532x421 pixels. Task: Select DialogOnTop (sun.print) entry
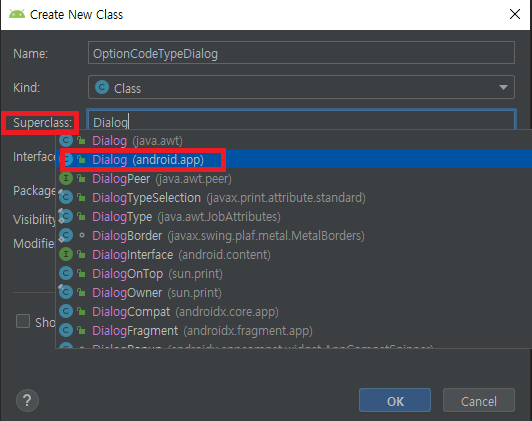[293, 273]
